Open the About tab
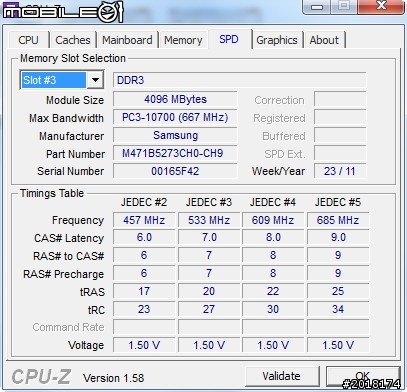 tap(324, 40)
